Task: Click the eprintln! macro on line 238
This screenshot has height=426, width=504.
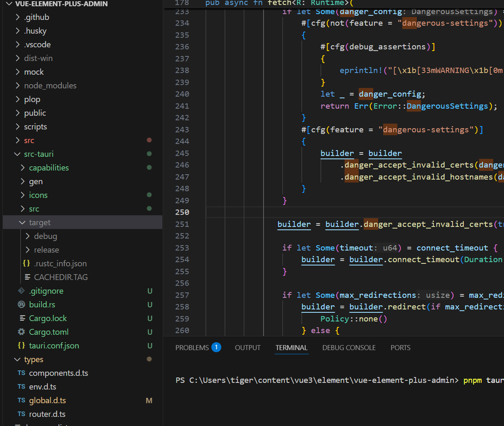Action: click(x=361, y=70)
